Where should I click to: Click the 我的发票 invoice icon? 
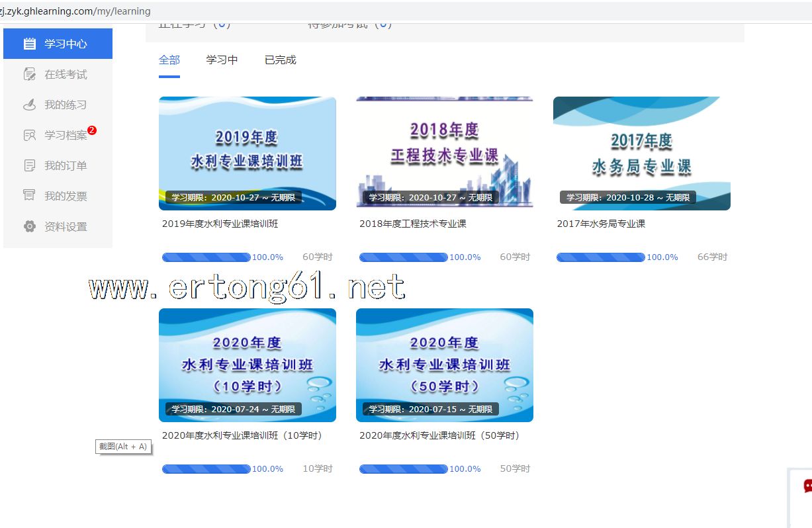click(29, 196)
